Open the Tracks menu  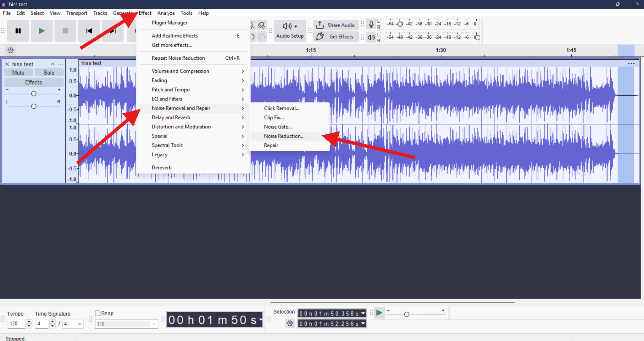pos(100,13)
